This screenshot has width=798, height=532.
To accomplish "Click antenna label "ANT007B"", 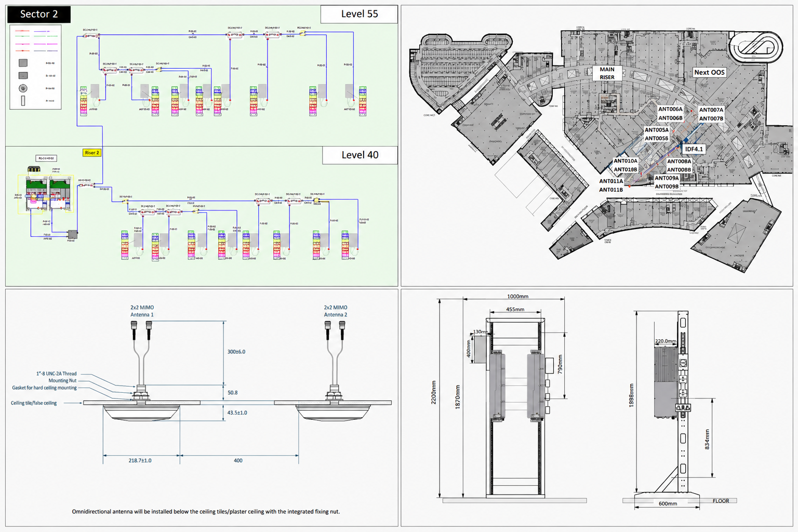I will coord(711,118).
